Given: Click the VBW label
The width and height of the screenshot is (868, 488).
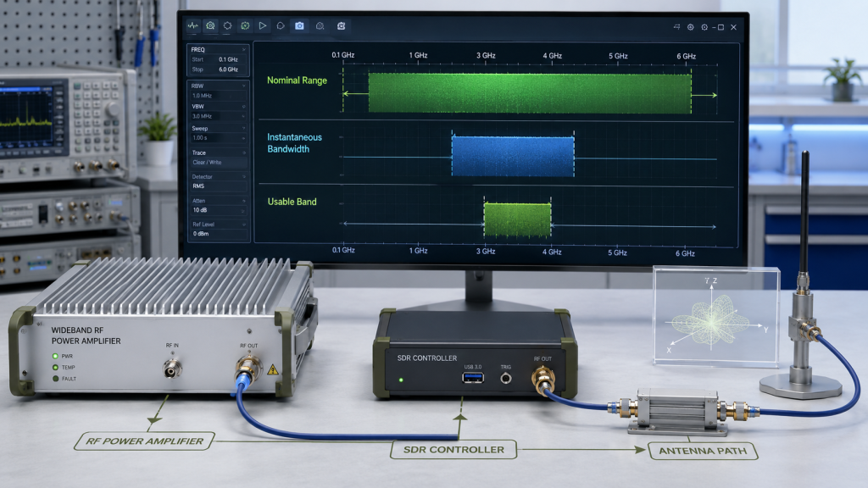Looking at the screenshot, I should (x=198, y=106).
